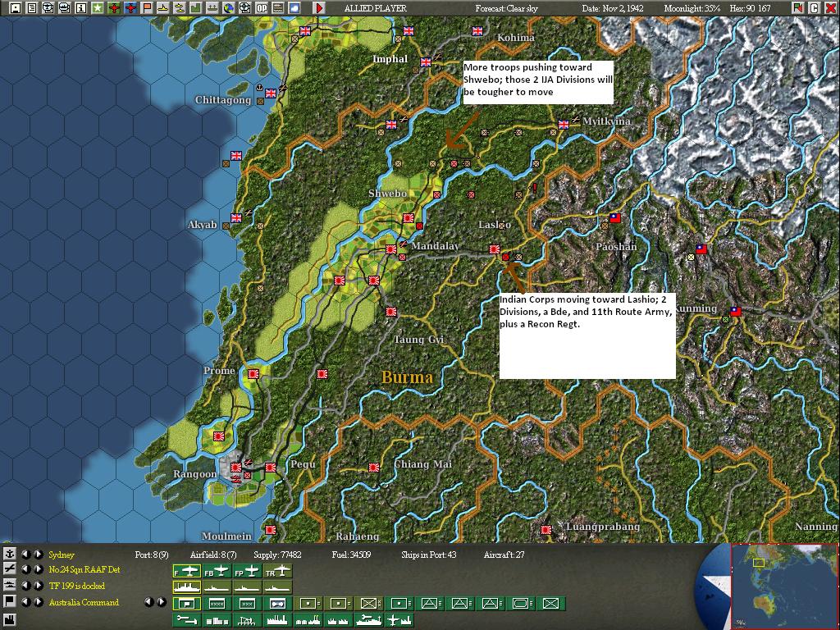This screenshot has height=630, width=840.
Task: Click the world minimap
Action: click(x=784, y=586)
